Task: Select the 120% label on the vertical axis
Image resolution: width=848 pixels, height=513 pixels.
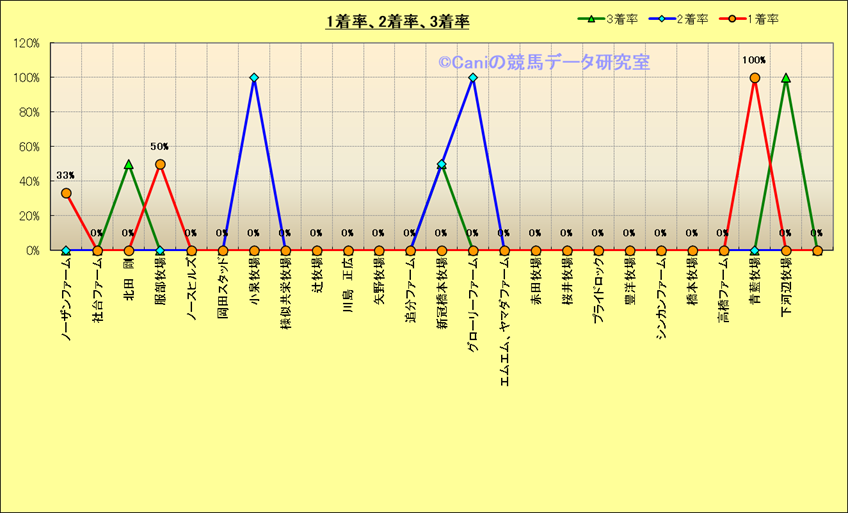Action: 26,43
